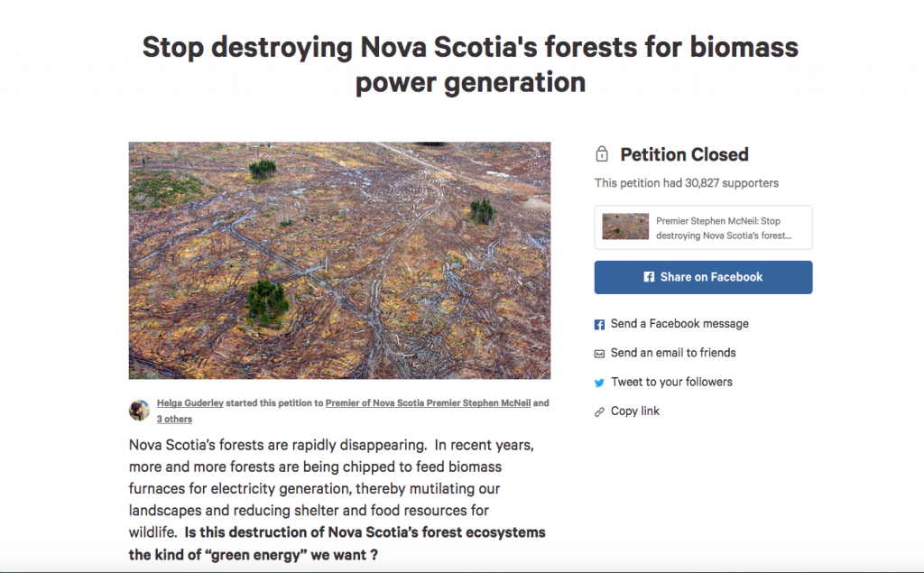Click the padlock icon beside Petition Closed
The image size is (924, 573).
[x=601, y=154]
